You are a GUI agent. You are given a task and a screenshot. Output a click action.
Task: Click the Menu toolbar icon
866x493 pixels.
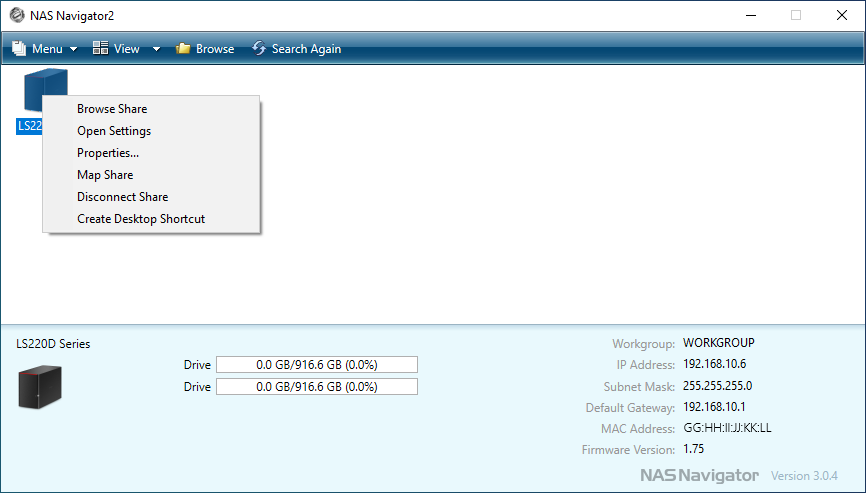(x=19, y=48)
